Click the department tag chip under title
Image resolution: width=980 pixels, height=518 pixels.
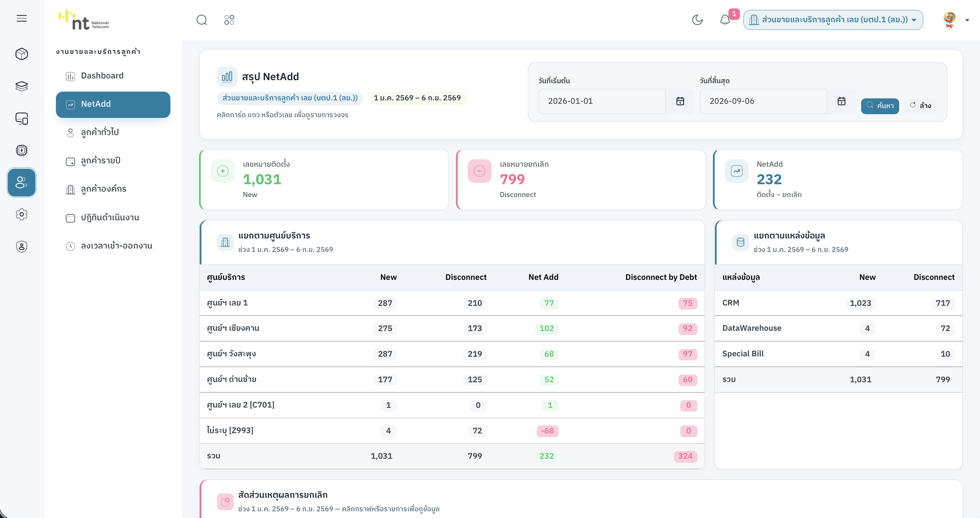pyautogui.click(x=290, y=98)
